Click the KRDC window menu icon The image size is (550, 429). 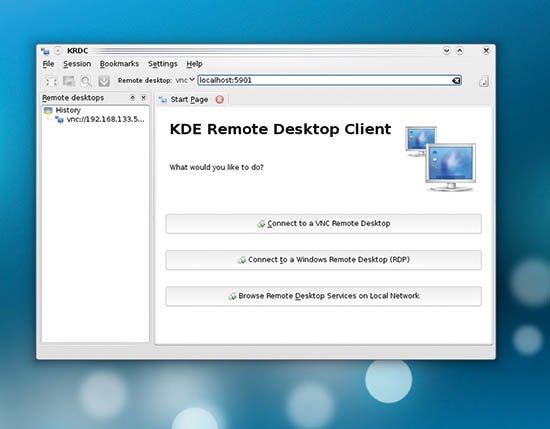pos(45,51)
